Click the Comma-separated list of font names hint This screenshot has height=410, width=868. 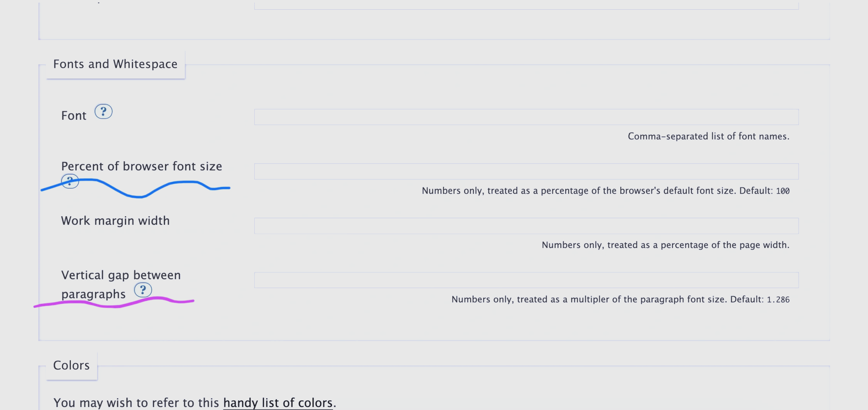tap(708, 136)
